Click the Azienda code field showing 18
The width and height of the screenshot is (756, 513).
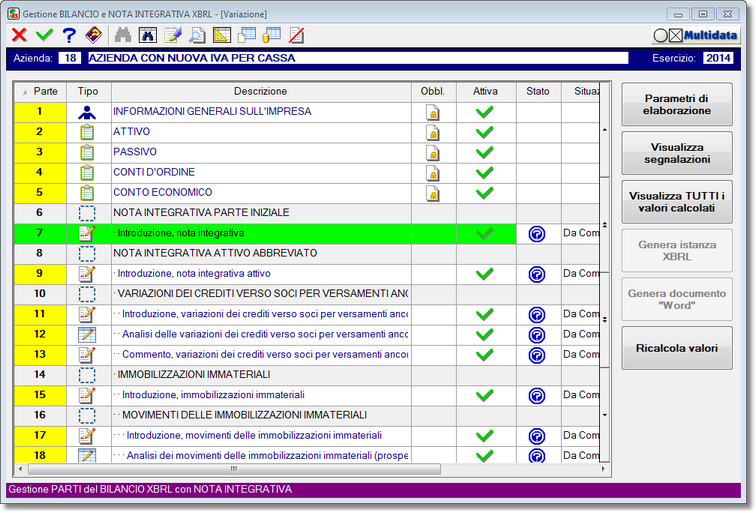pos(70,58)
